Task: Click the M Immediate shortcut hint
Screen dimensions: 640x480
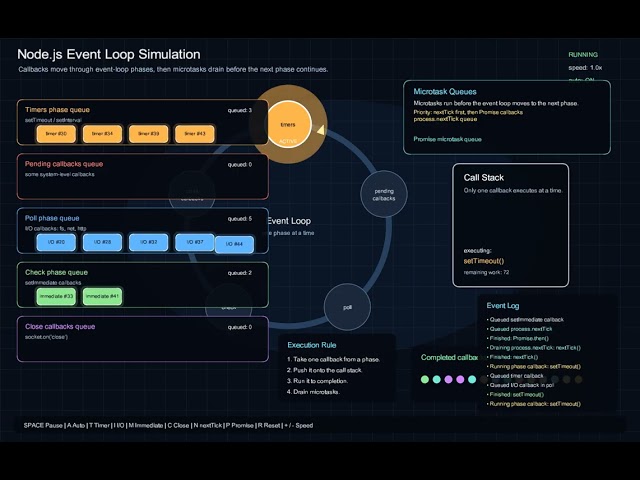Action: coord(145,425)
